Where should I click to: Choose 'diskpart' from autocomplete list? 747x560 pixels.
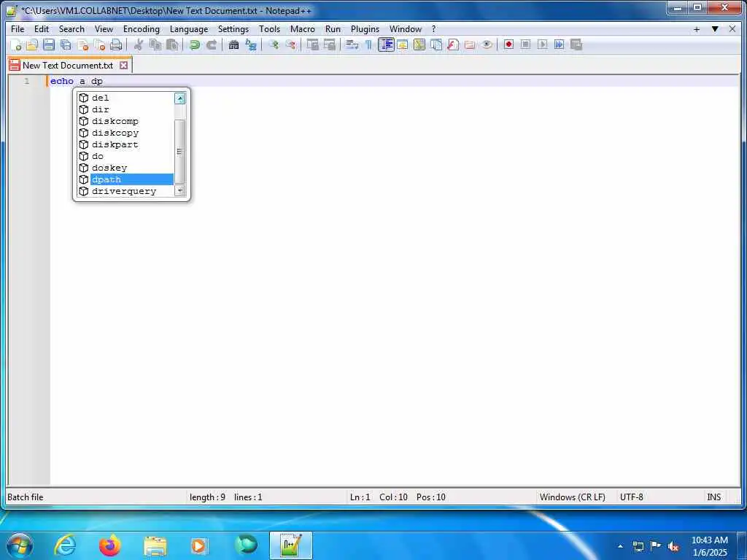(x=125, y=144)
